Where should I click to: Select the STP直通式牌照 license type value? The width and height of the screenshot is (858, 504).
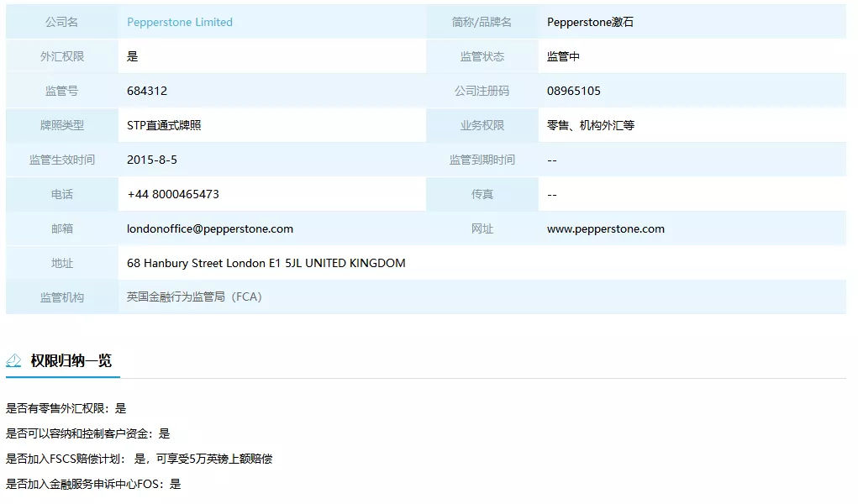[164, 125]
